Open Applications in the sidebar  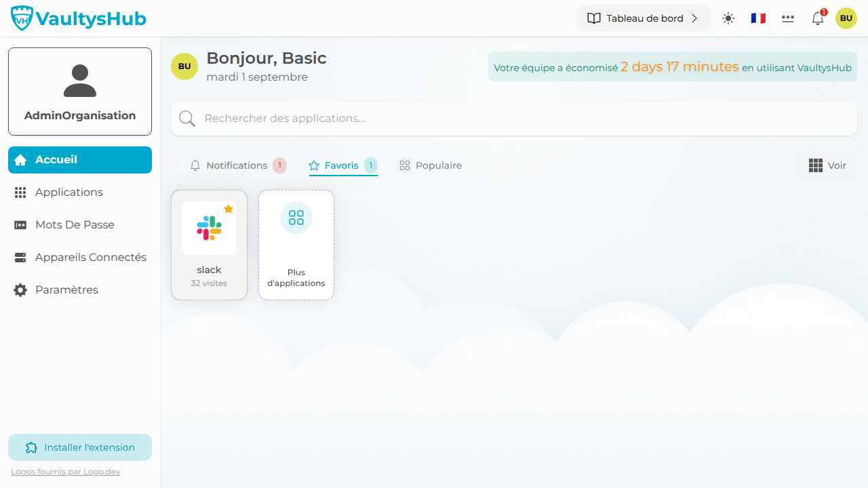click(x=80, y=192)
